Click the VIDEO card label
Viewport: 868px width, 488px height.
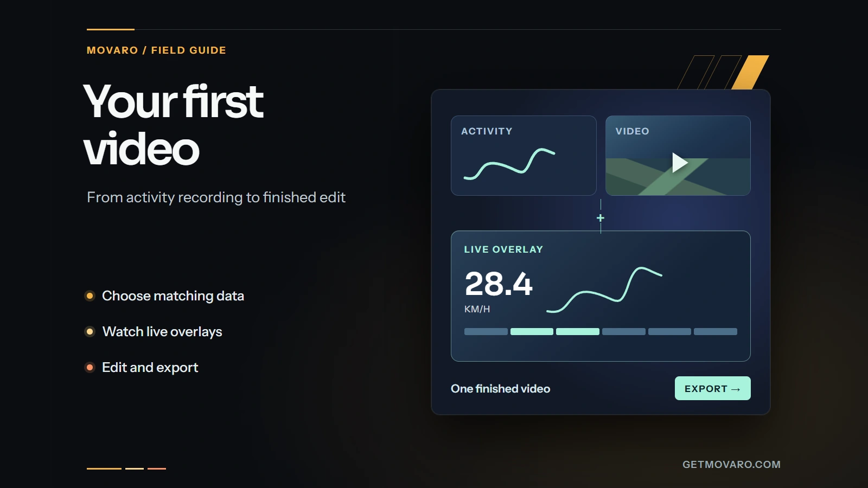coord(632,131)
